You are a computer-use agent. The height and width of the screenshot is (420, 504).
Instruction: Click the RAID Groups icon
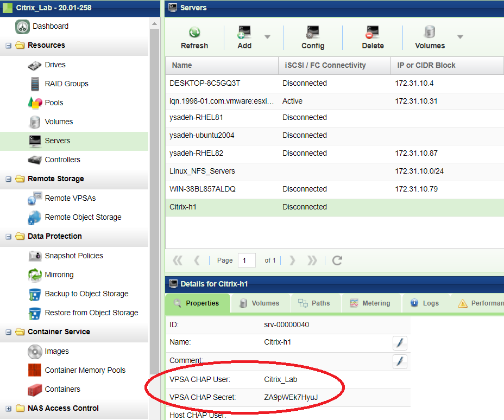(x=35, y=84)
